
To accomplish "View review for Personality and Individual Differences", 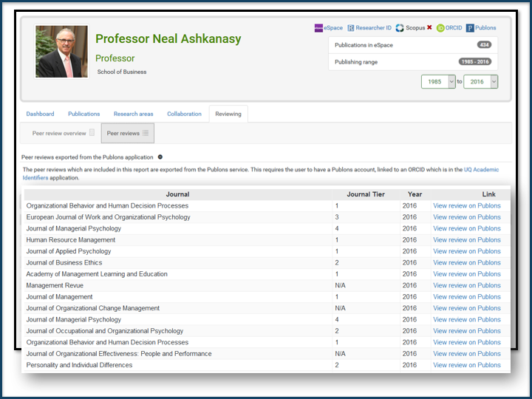I will (x=467, y=365).
